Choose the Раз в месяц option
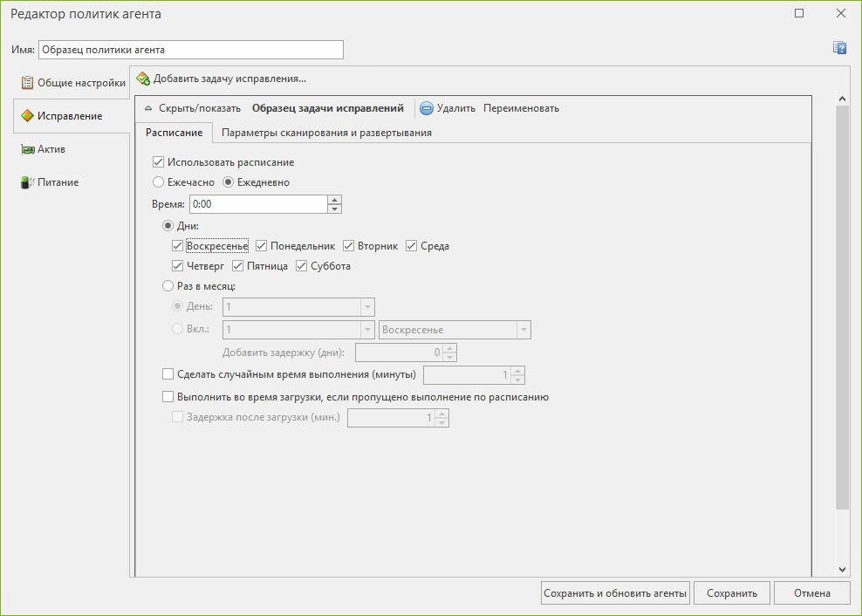The width and height of the screenshot is (862, 616). click(x=168, y=286)
